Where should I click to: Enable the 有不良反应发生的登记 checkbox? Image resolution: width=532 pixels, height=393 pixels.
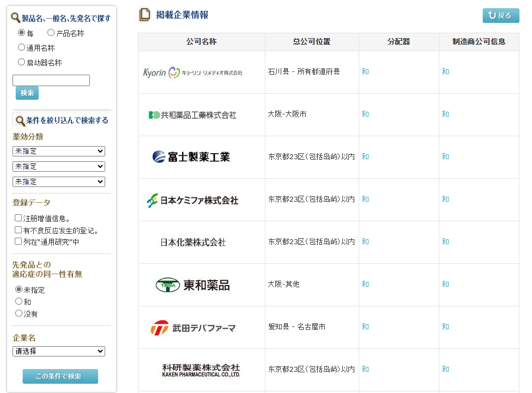19,230
